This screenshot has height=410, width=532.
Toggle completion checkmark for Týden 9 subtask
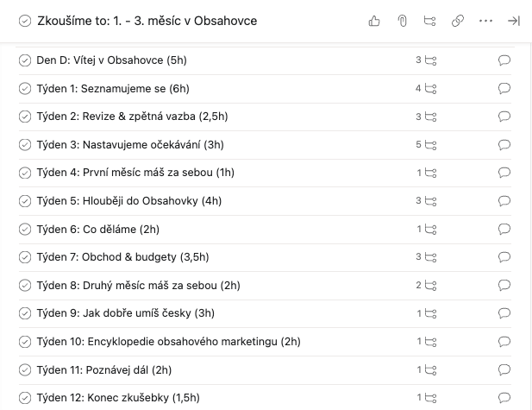pyautogui.click(x=25, y=313)
